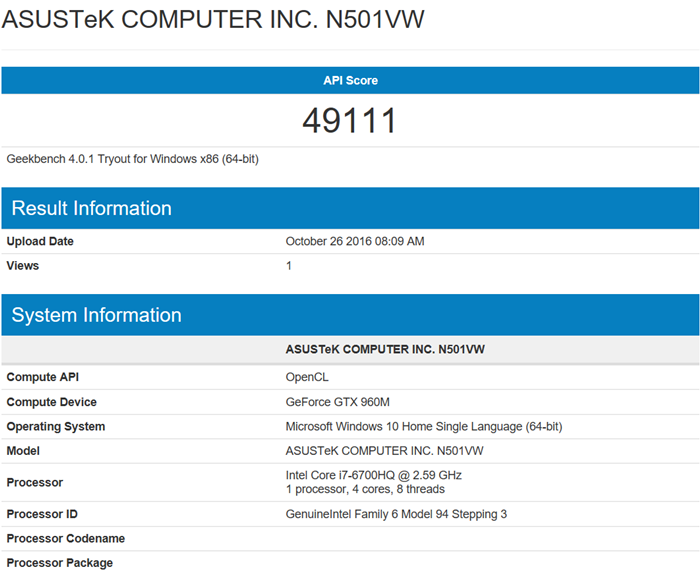Select the score value 49111
The image size is (700, 572).
pyautogui.click(x=350, y=121)
